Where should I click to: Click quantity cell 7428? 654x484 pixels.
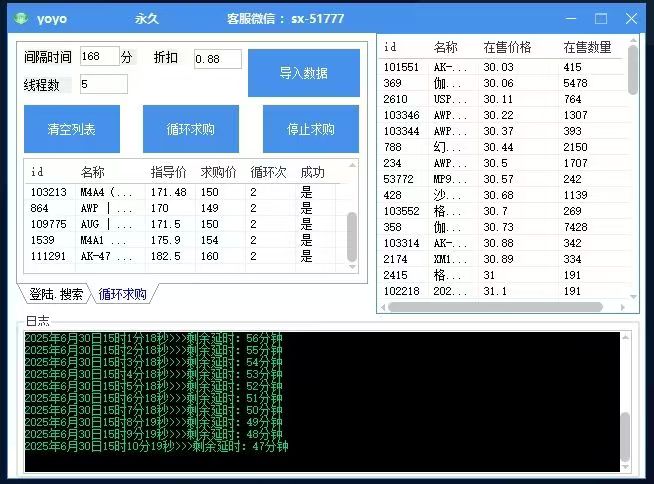coord(575,227)
